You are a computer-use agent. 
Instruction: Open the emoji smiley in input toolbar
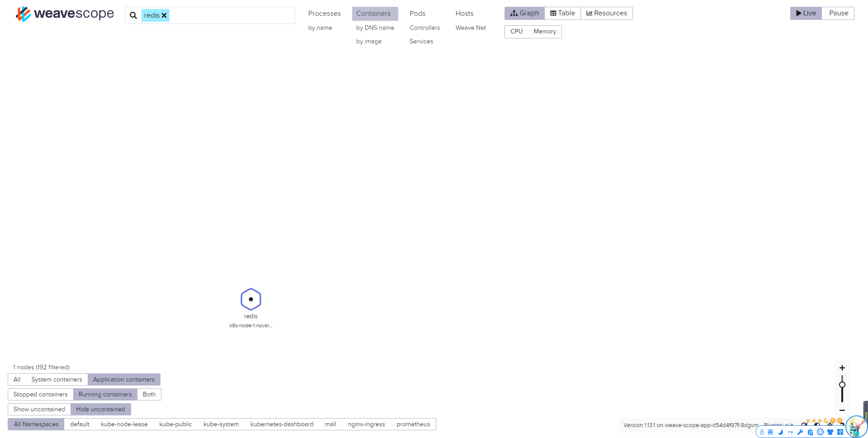(x=820, y=432)
